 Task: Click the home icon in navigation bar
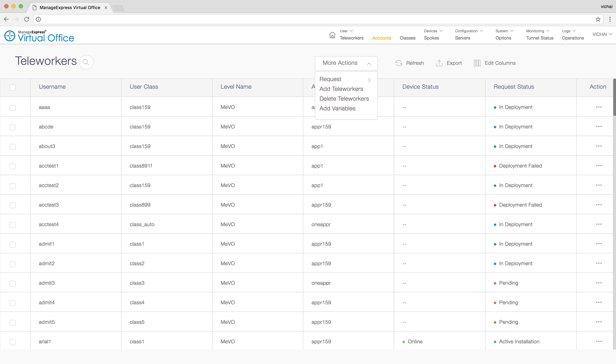coord(332,35)
